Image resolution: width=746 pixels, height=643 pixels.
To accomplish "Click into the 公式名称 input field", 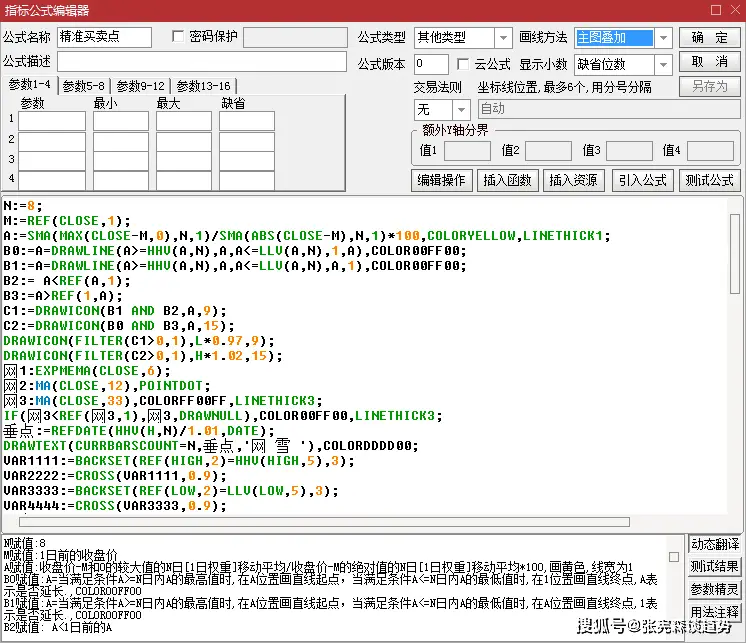I will click(104, 38).
